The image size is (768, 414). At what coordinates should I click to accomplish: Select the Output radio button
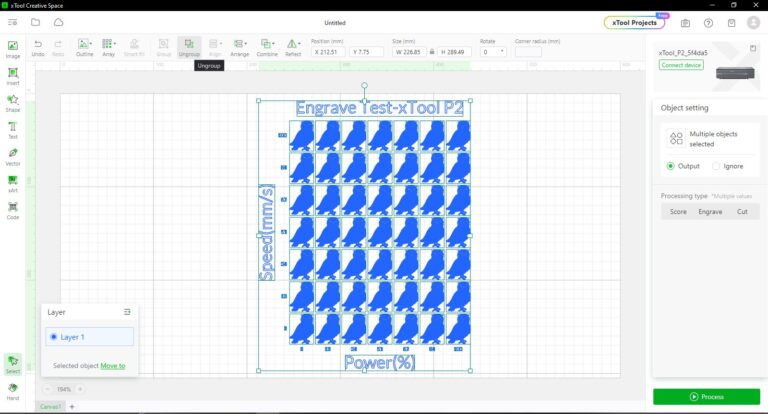(x=670, y=166)
